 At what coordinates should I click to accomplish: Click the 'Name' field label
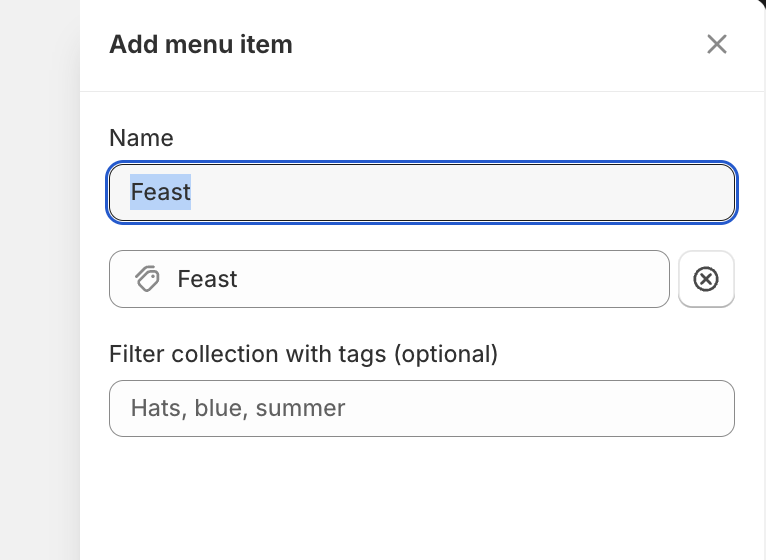(141, 138)
